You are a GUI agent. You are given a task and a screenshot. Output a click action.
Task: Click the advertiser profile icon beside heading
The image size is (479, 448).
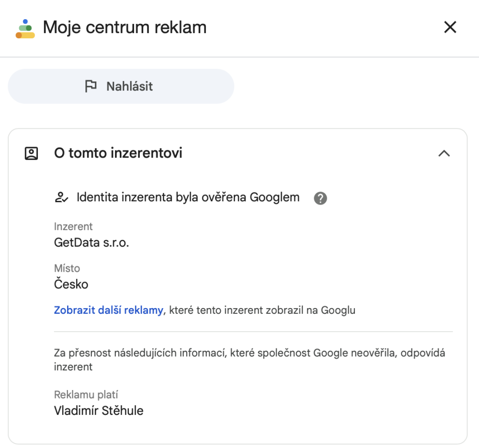(31, 153)
